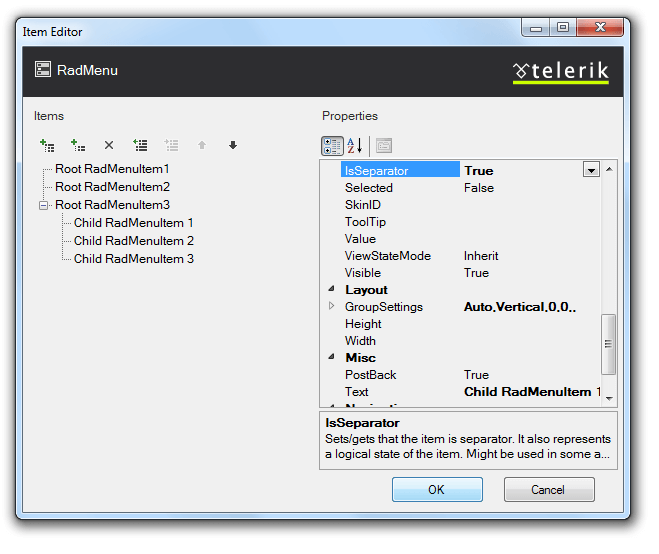Select Child RadMenuItem 3
Viewport: 659px width, 554px height.
tap(134, 259)
